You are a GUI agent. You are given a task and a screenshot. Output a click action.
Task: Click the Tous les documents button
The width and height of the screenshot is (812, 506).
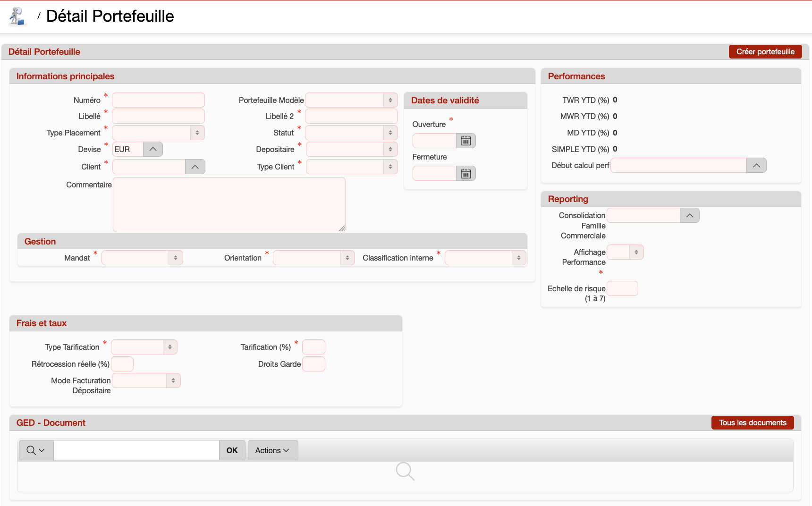tap(752, 423)
